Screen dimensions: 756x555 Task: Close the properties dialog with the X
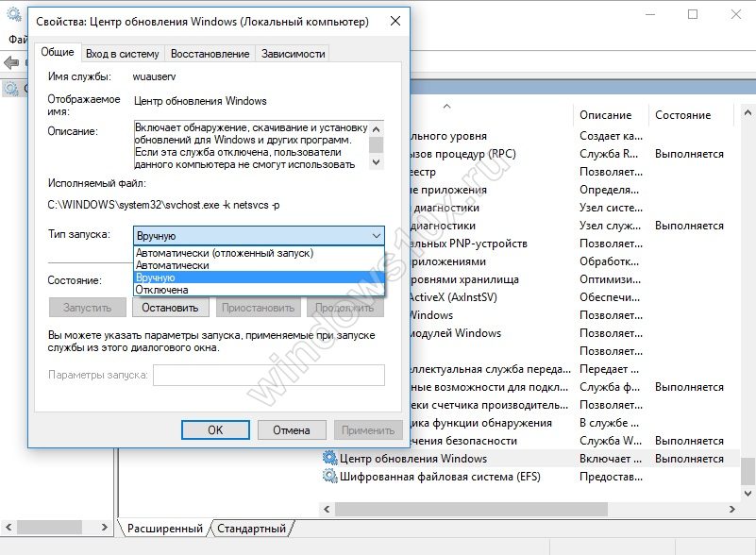(395, 21)
